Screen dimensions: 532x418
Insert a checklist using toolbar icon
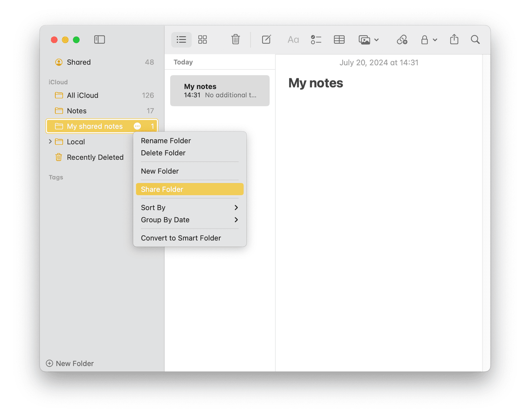[316, 39]
